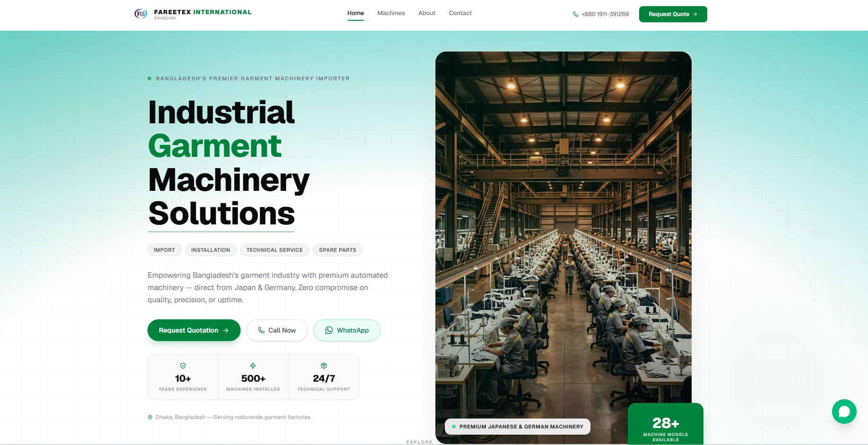This screenshot has height=445, width=868.
Task: Click the Bangladesh's Premier Garment Machinery Importer tagline
Action: pos(253,78)
